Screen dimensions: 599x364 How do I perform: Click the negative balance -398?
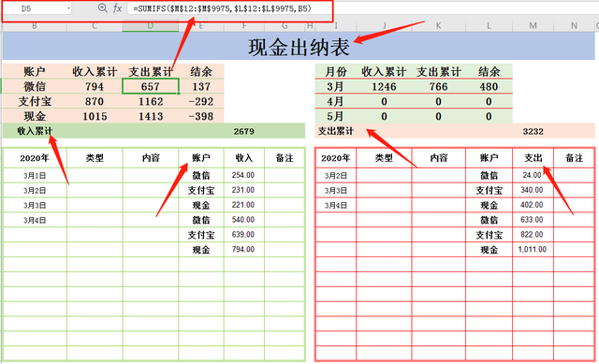(201, 116)
